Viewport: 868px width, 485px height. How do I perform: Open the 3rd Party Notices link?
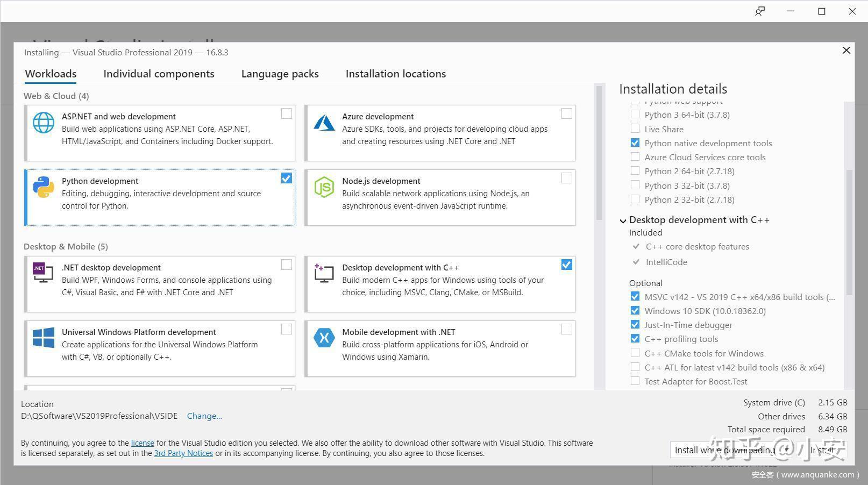[x=183, y=453]
